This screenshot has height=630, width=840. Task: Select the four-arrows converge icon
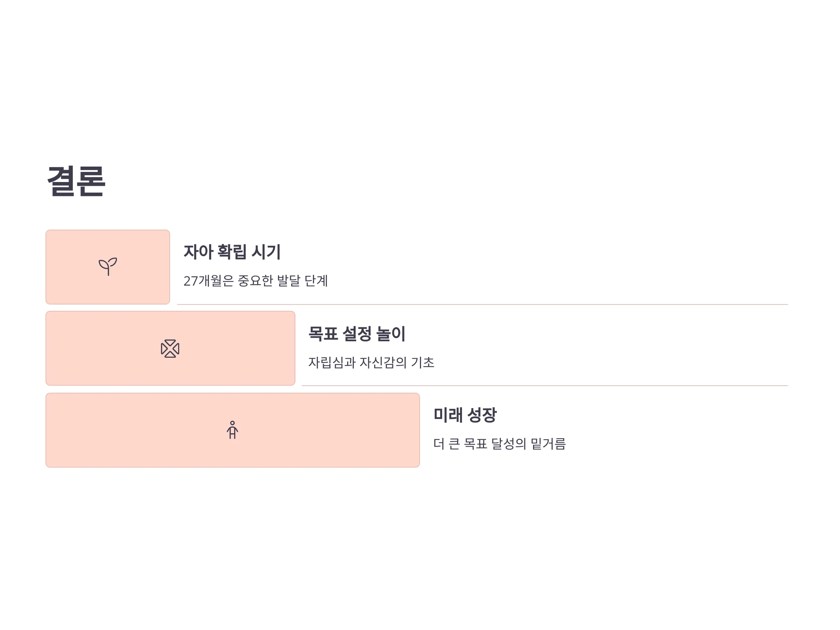170,349
